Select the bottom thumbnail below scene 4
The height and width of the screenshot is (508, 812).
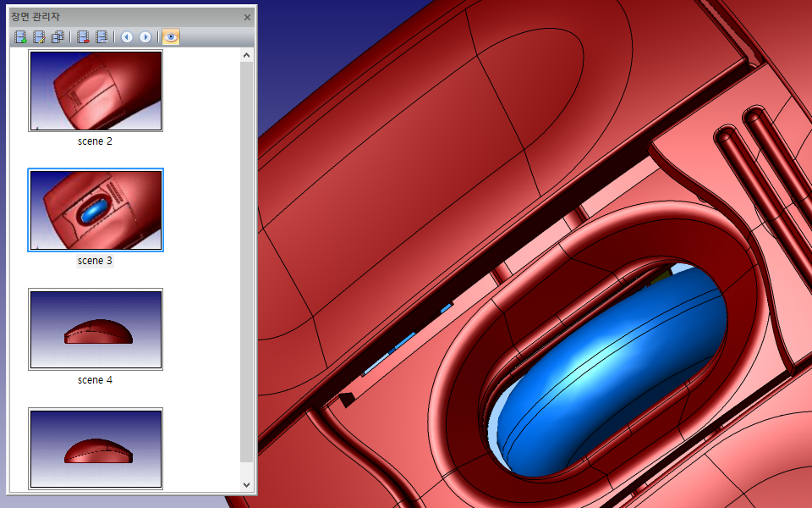[x=96, y=448]
